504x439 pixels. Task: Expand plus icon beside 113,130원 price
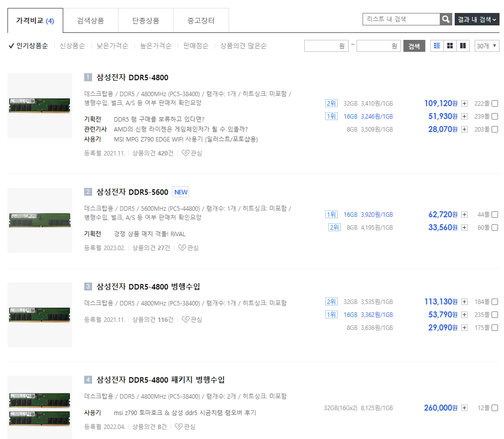(x=464, y=301)
